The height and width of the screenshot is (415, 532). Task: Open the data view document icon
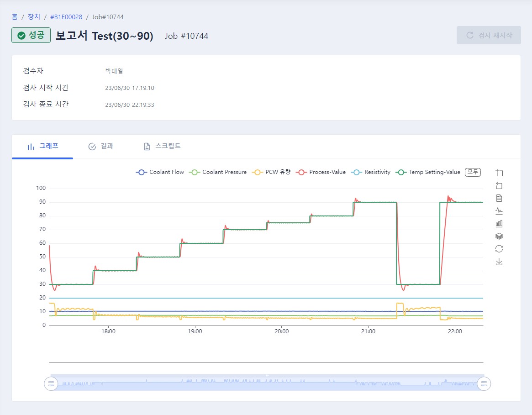pos(499,198)
